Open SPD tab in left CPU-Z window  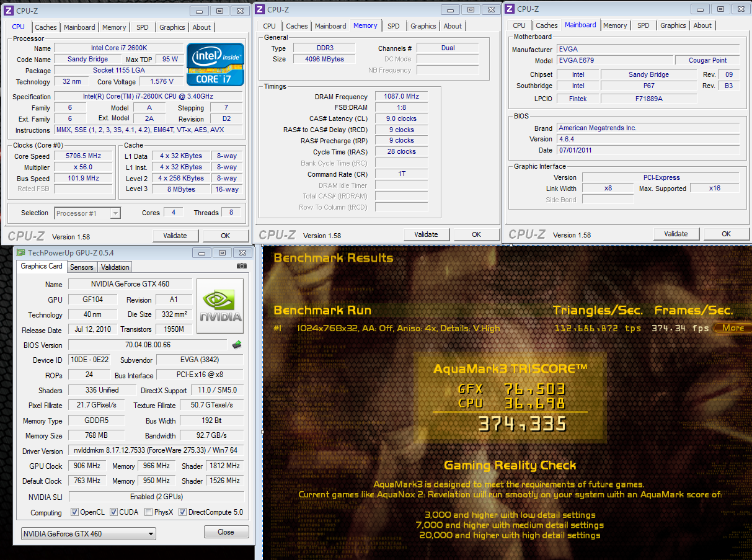coord(143,27)
